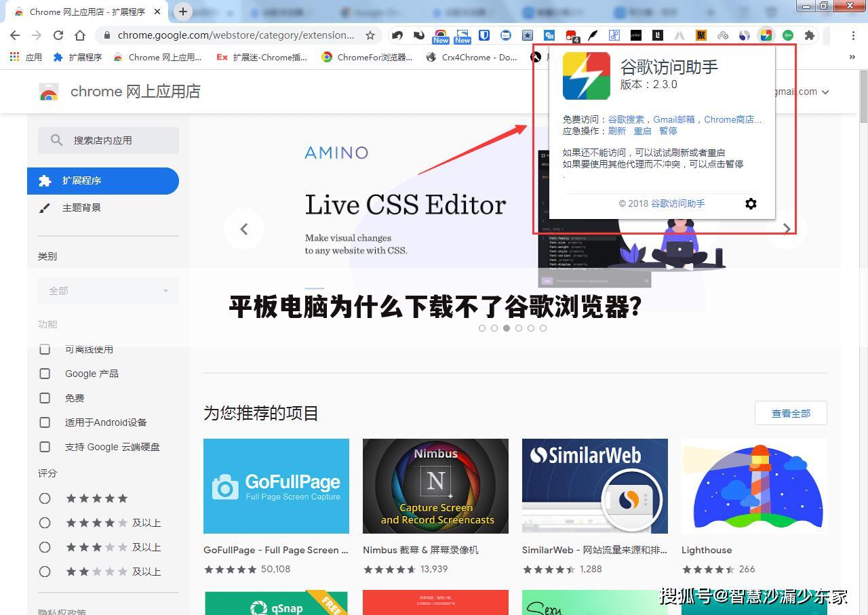The width and height of the screenshot is (868, 615).
Task: Click the 搜索店内应用 search field
Action: coord(108,140)
